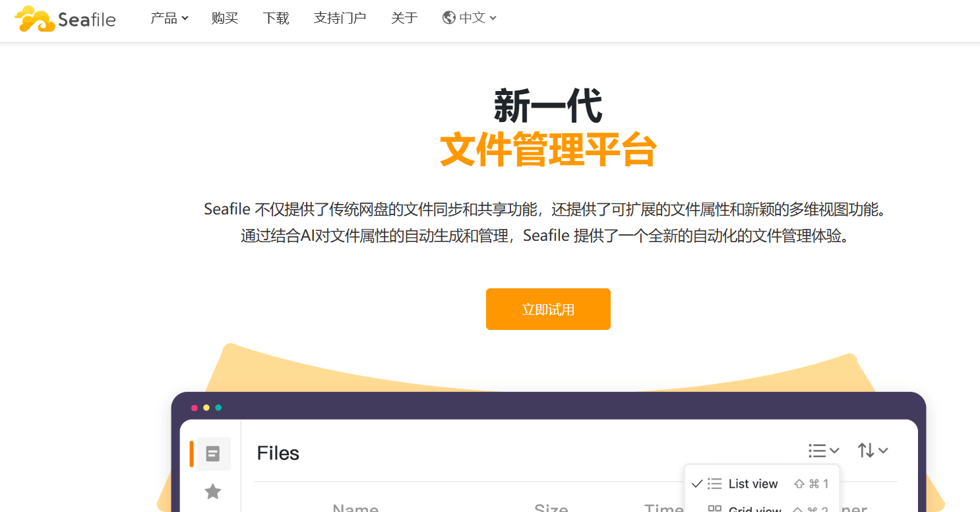This screenshot has width=980, height=512.
Task: Select the files icon in the mockup sidebar
Action: (x=213, y=454)
